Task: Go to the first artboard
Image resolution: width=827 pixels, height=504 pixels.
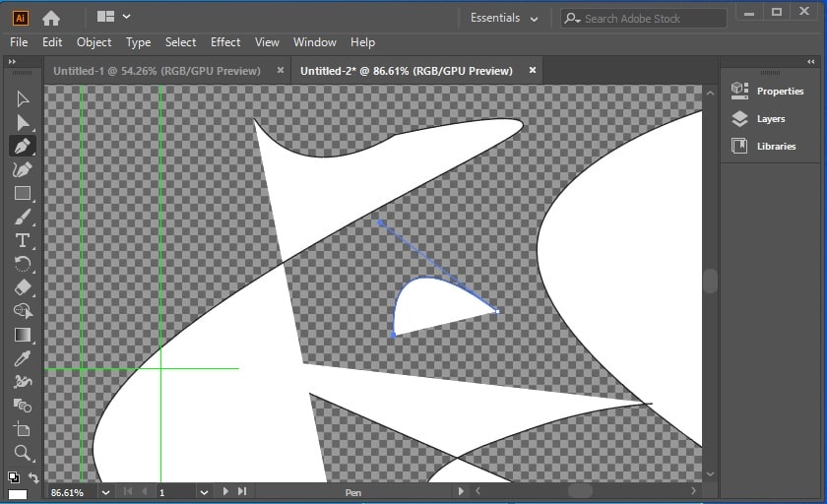Action: [x=128, y=491]
